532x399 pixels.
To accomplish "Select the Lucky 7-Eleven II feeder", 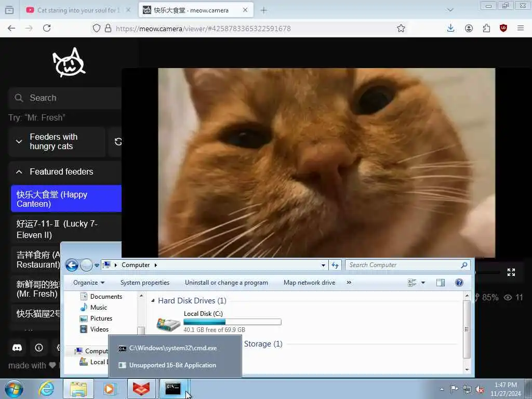I will pyautogui.click(x=66, y=229).
